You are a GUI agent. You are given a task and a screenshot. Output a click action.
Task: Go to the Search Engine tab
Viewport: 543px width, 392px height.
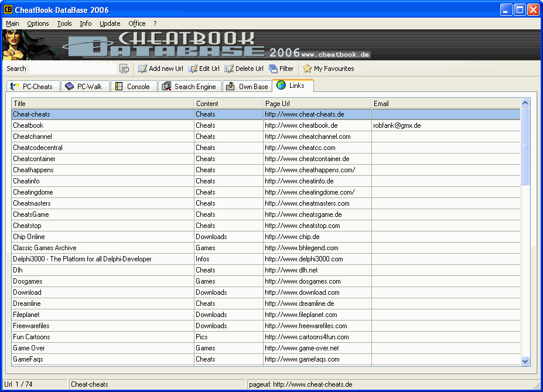pyautogui.click(x=189, y=87)
